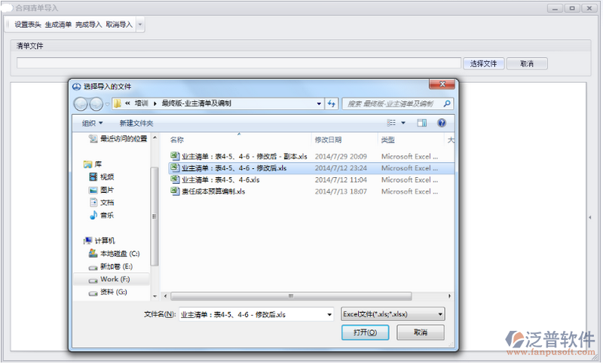Select 新加卷 (E:) drive
This screenshot has height=364, width=603.
[111, 266]
